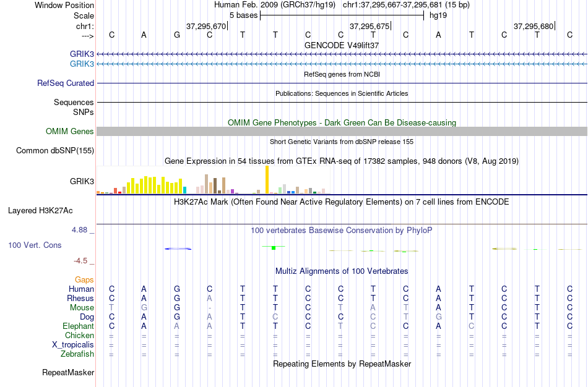Click the 37,295,675 position label
The height and width of the screenshot is (387, 588).
tap(370, 26)
